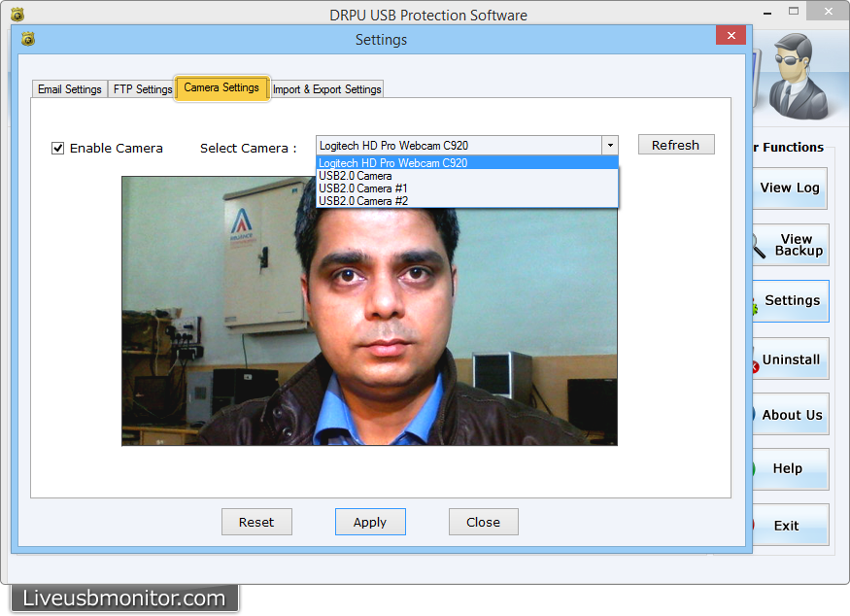Close the Settings dialog with red X
This screenshot has width=850, height=616.
click(x=731, y=35)
